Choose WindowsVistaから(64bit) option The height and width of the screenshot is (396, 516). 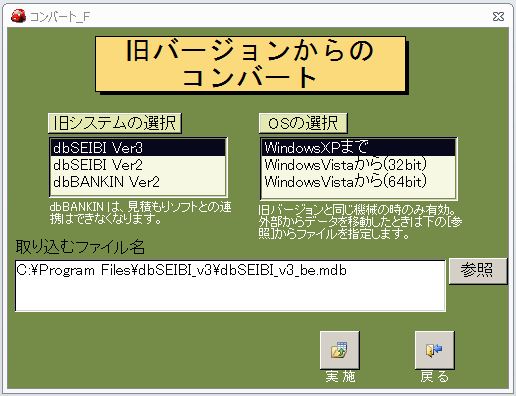358,182
